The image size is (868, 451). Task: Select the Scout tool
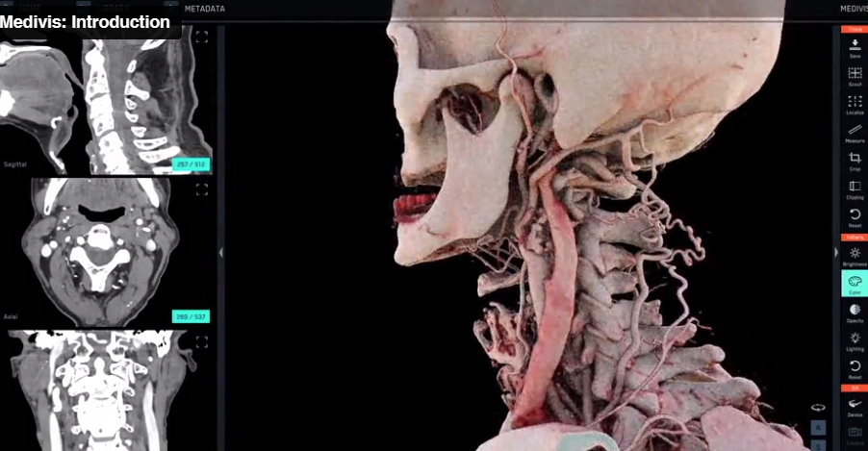pyautogui.click(x=855, y=76)
